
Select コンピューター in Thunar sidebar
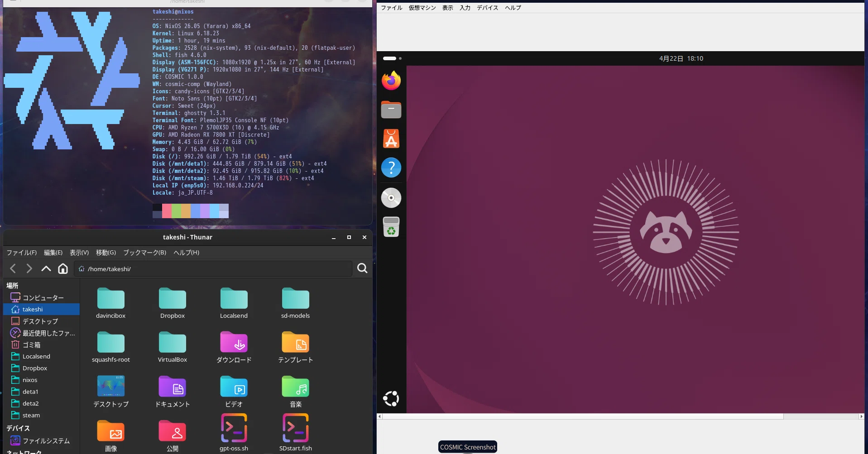(x=42, y=297)
